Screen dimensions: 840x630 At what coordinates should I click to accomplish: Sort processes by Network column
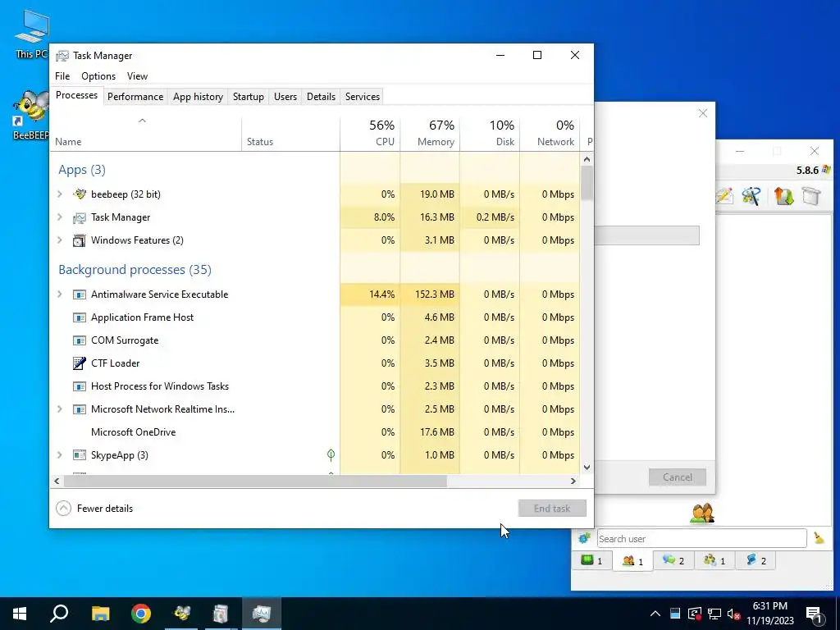coord(550,133)
